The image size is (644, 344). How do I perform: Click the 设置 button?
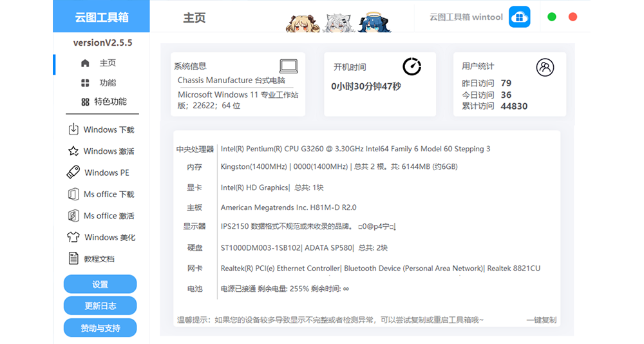point(100,284)
